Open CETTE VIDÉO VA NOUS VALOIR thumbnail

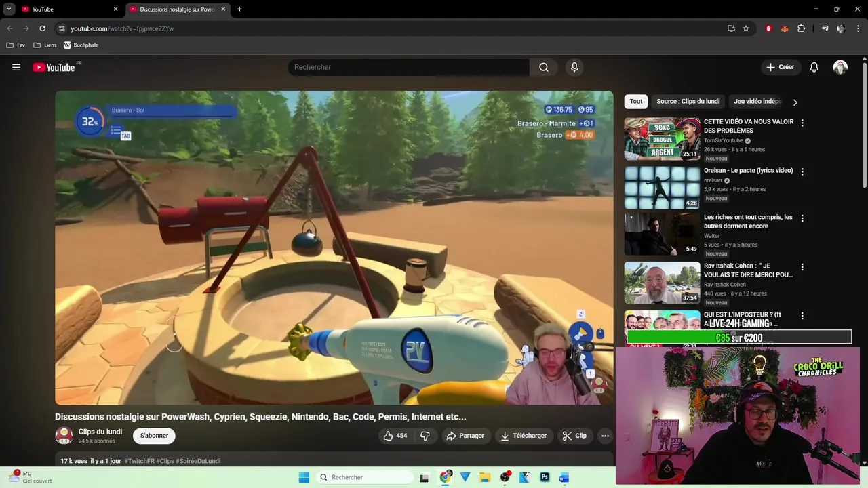click(x=662, y=139)
